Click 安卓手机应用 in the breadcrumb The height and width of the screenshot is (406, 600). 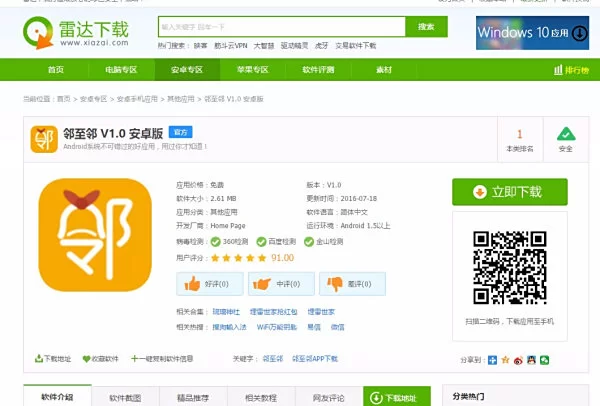click(x=137, y=99)
